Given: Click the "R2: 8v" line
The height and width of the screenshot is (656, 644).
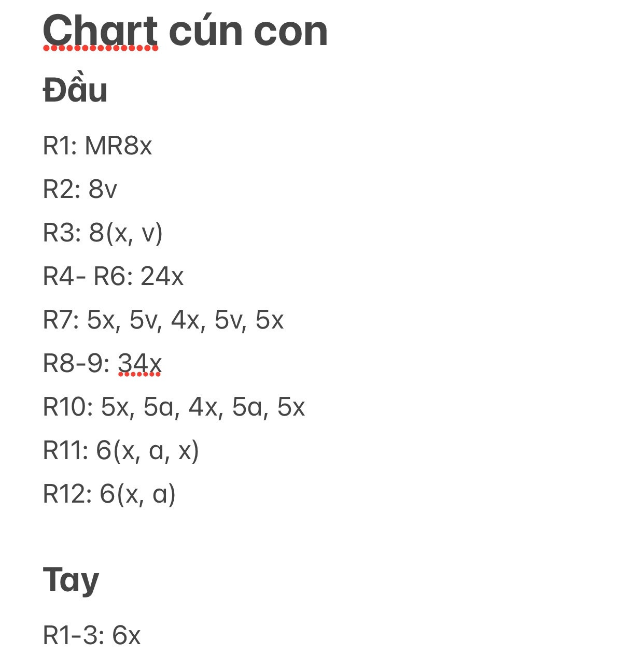Looking at the screenshot, I should coord(80,189).
